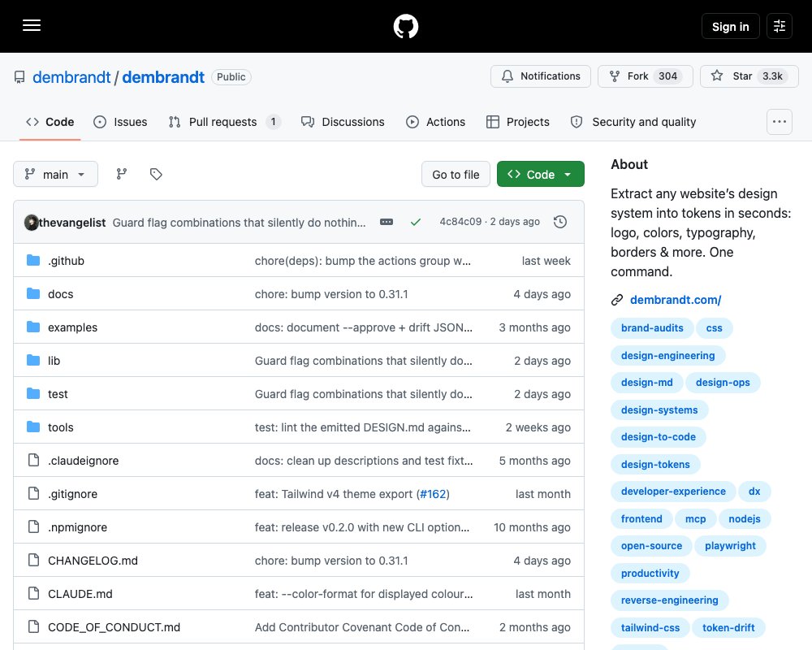812x650 pixels.
Task: Select the developer-experience topic tag
Action: 673,491
